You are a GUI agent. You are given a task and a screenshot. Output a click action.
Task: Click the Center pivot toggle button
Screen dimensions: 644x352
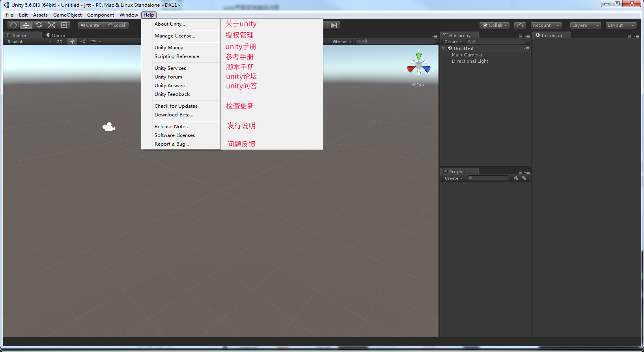91,25
